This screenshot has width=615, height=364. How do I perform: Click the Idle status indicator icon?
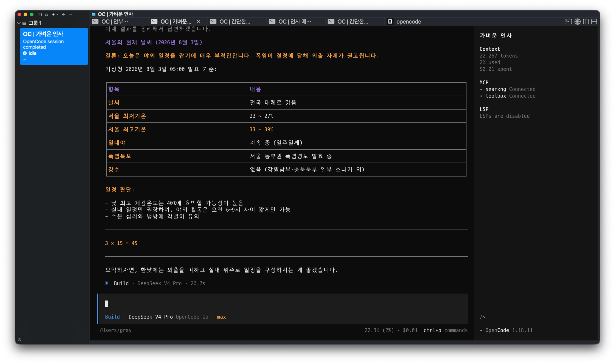(x=25, y=53)
